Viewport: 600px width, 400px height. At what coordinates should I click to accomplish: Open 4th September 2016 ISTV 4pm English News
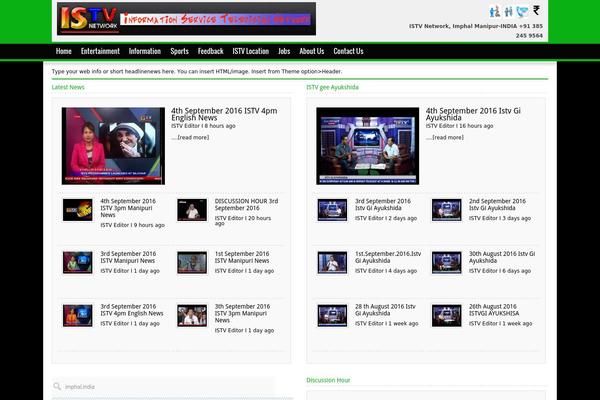(x=224, y=114)
